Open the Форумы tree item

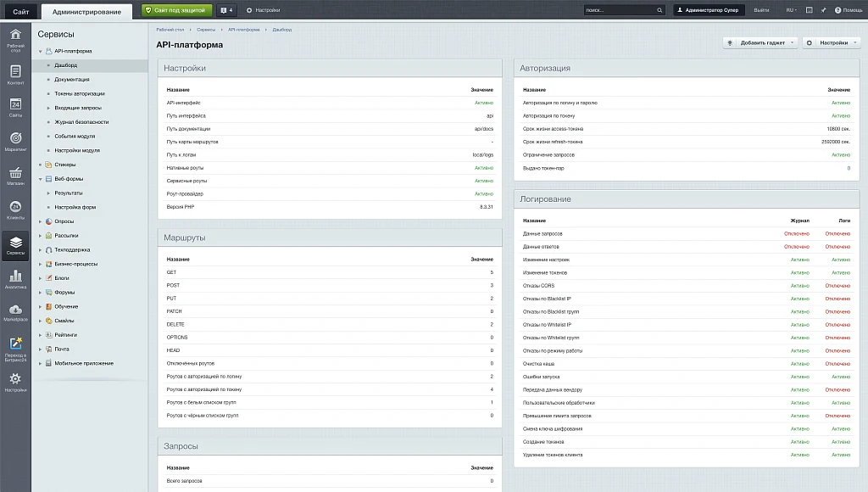64,292
